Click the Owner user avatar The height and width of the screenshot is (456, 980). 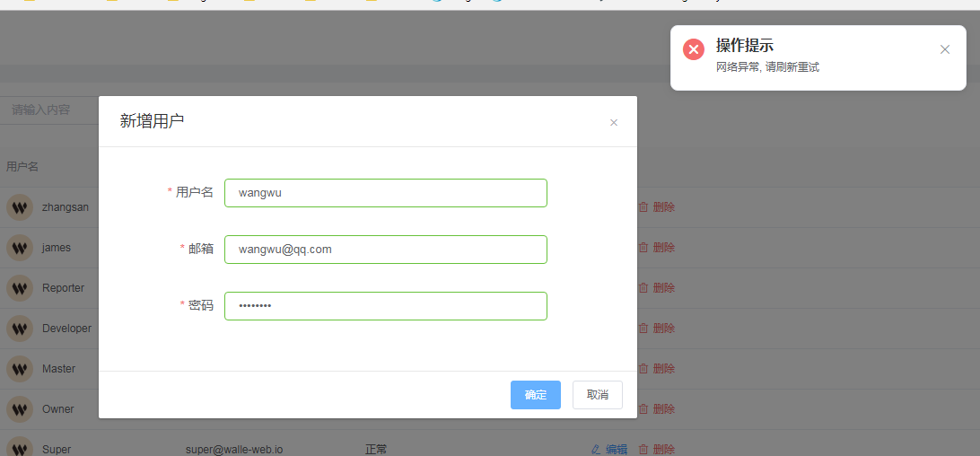20,409
